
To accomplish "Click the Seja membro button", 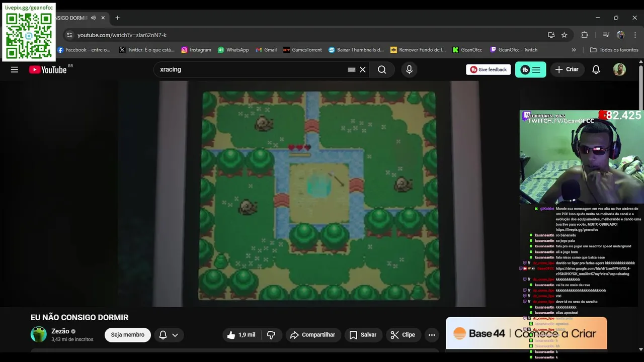I will (x=128, y=335).
